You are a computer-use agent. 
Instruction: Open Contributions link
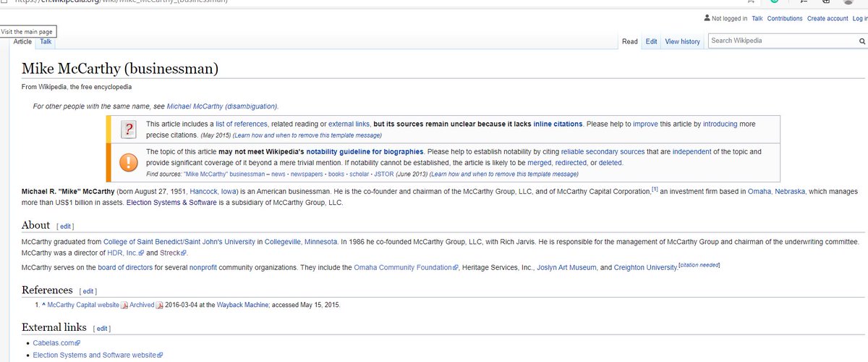click(785, 19)
